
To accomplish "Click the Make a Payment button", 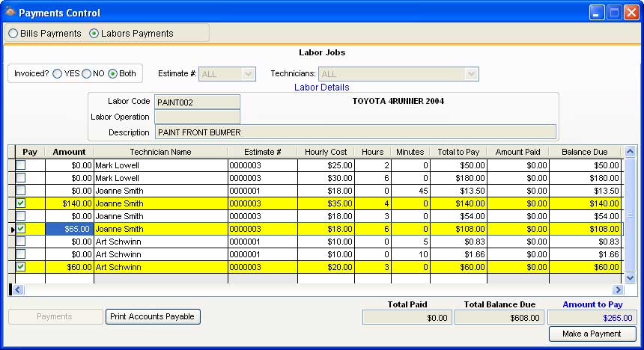I will coord(592,334).
